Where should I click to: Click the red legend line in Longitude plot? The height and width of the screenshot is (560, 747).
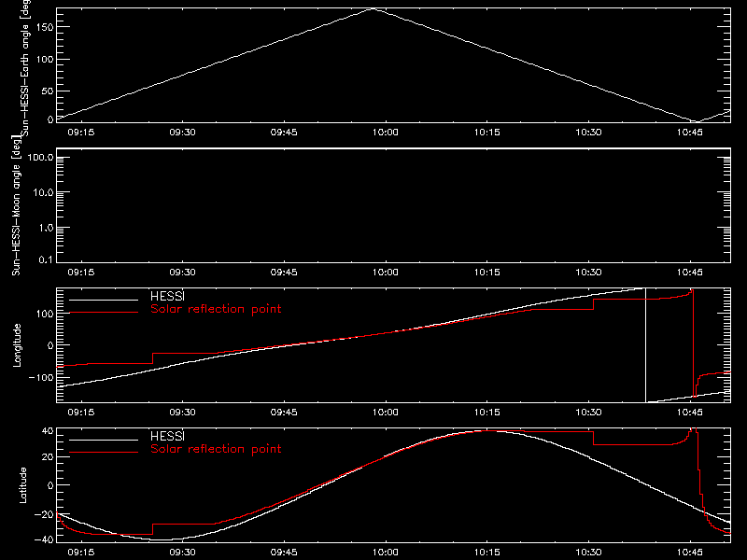(104, 313)
